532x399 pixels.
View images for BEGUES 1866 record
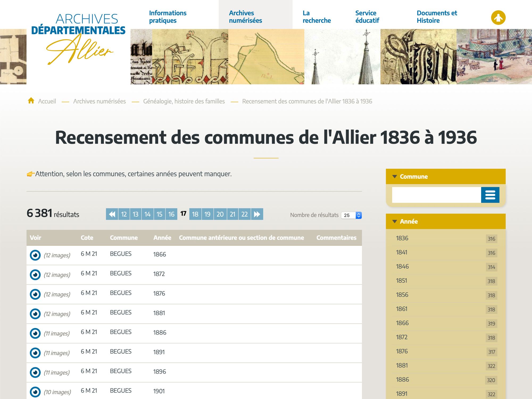[35, 255]
